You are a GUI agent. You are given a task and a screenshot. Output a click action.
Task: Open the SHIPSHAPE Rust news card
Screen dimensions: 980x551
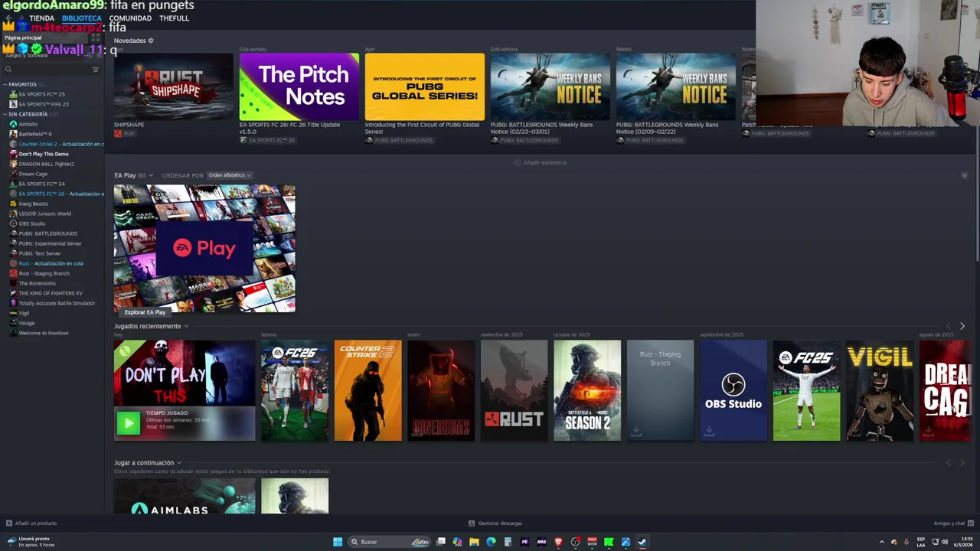(x=174, y=86)
